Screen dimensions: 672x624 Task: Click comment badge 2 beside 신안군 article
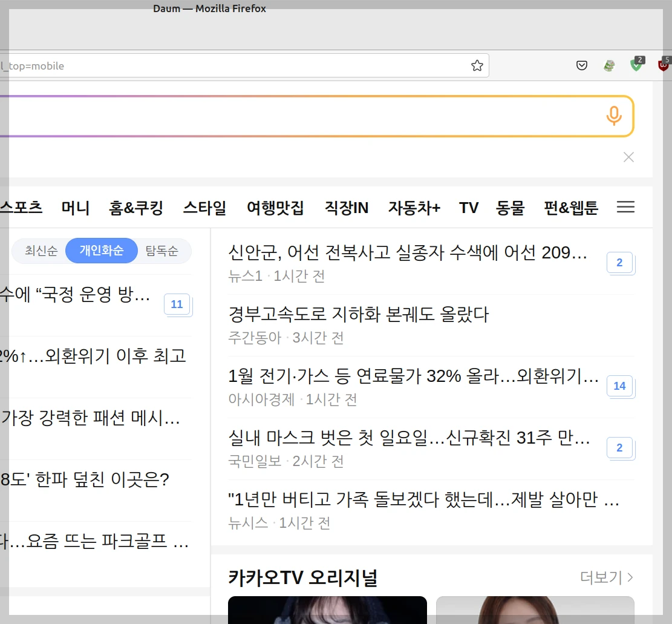[x=620, y=263]
